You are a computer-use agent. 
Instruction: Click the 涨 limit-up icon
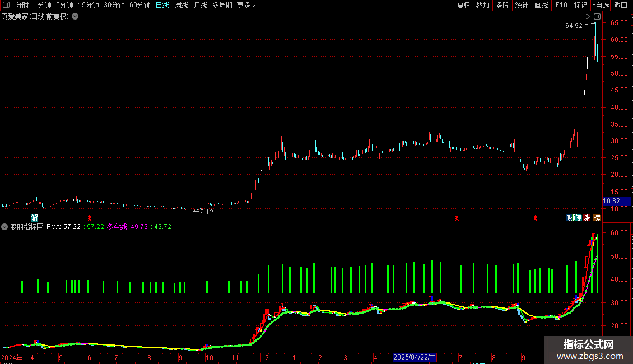(587, 218)
